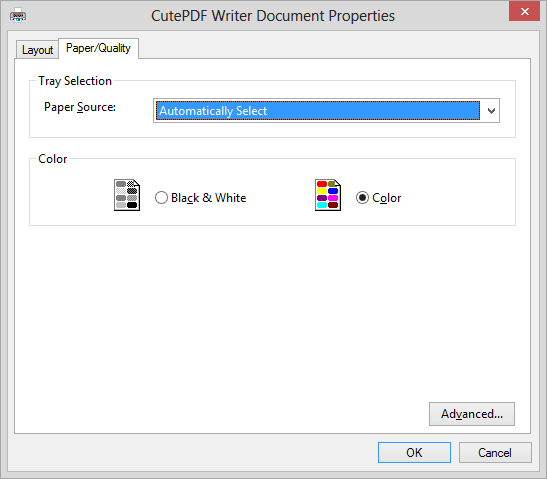Image resolution: width=547 pixels, height=479 pixels.
Task: Click the Paper Source label
Action: (80, 107)
